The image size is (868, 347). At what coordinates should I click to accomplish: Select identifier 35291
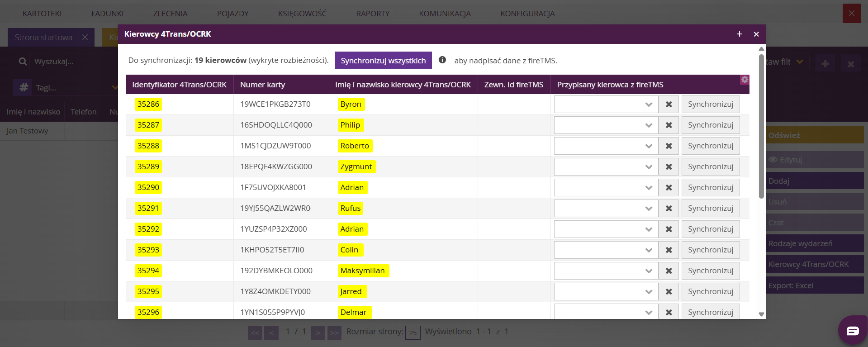tap(148, 208)
